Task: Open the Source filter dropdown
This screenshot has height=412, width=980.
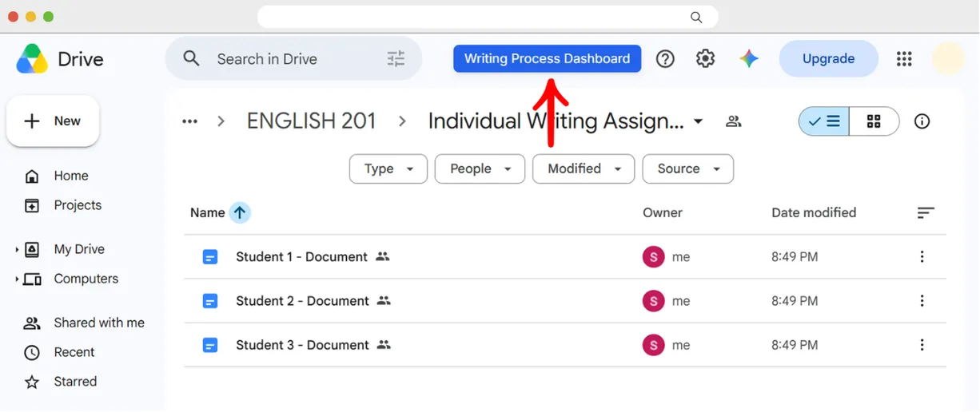Action: tap(688, 168)
